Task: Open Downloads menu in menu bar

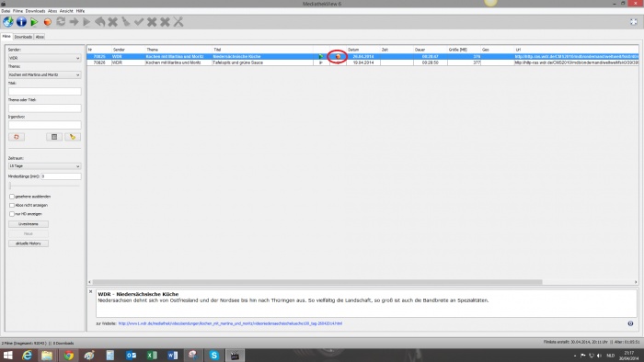Action: [x=35, y=11]
